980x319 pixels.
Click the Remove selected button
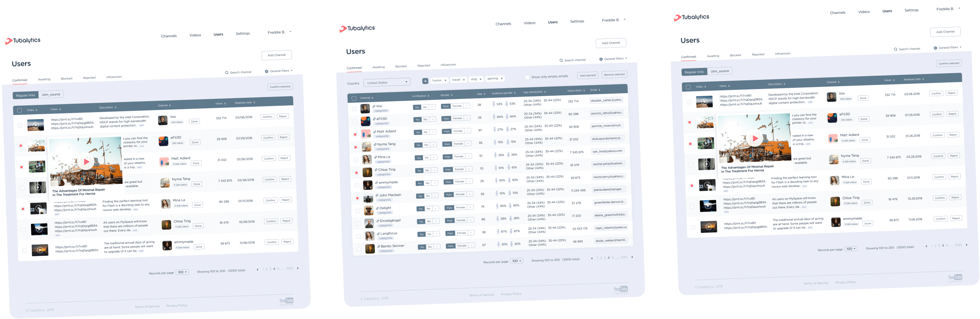614,74
